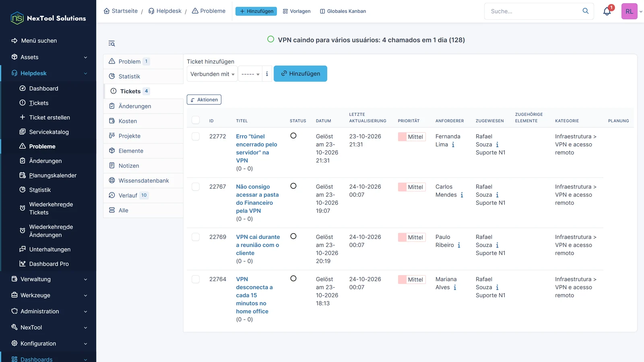Click the Mittel priority badge for ticket 22772
Image resolution: width=644 pixels, height=362 pixels.
click(412, 137)
